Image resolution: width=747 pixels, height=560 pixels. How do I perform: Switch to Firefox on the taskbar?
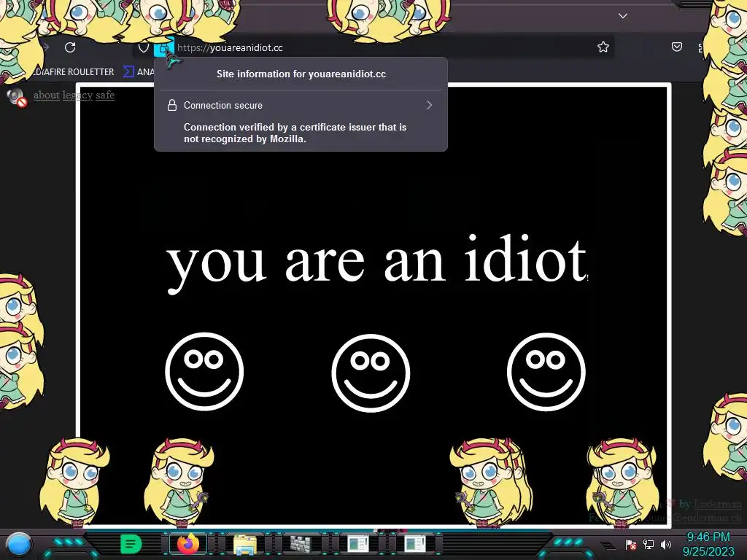click(x=187, y=544)
